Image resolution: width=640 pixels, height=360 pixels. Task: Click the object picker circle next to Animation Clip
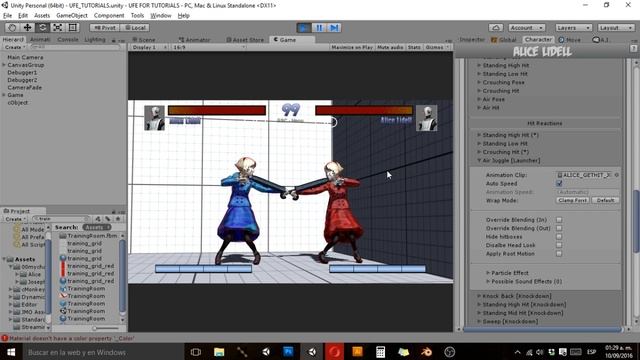click(617, 175)
